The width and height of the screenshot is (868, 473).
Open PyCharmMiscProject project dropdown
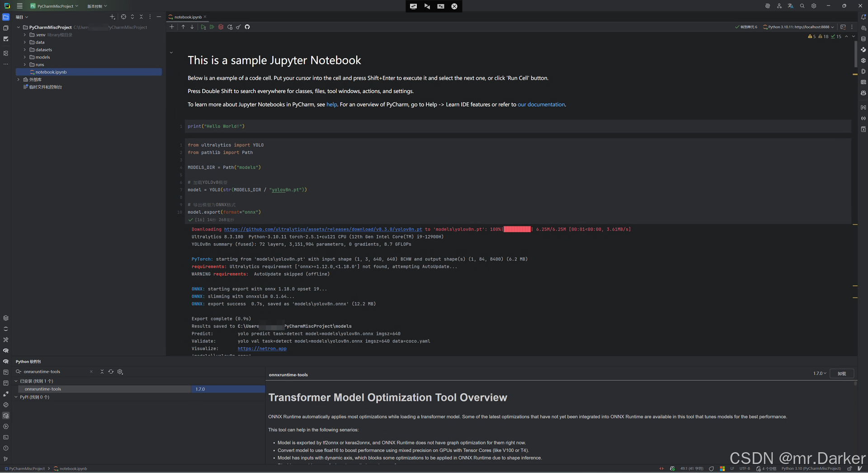pos(54,6)
